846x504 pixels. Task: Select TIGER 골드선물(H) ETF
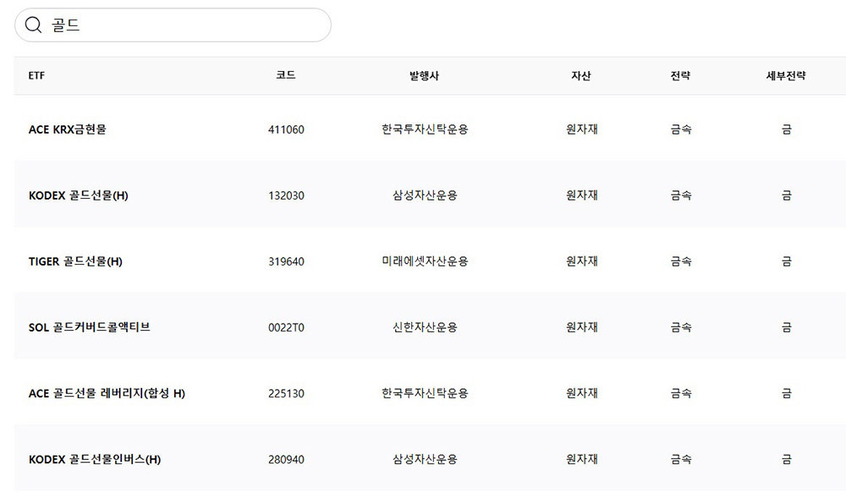coord(75,261)
